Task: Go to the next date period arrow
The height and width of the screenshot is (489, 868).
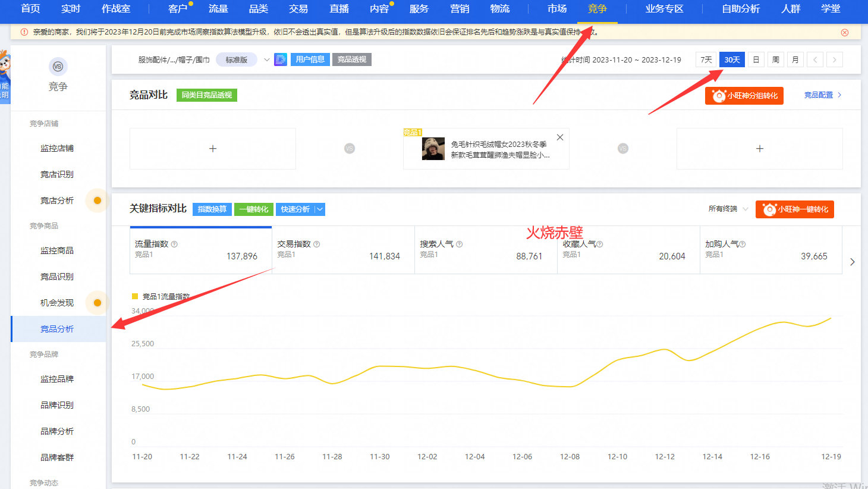Action: [835, 59]
